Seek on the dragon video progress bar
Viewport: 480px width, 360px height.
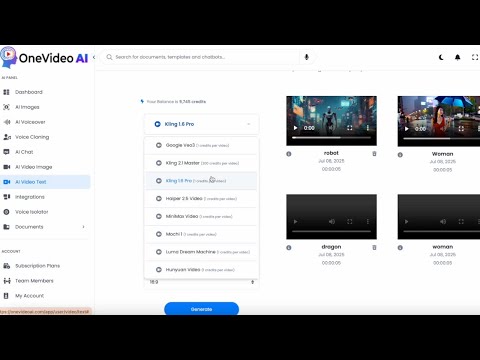[331, 231]
